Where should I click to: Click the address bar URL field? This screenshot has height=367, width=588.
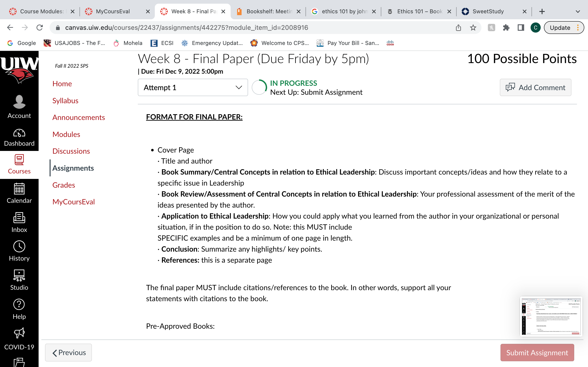[255, 28]
